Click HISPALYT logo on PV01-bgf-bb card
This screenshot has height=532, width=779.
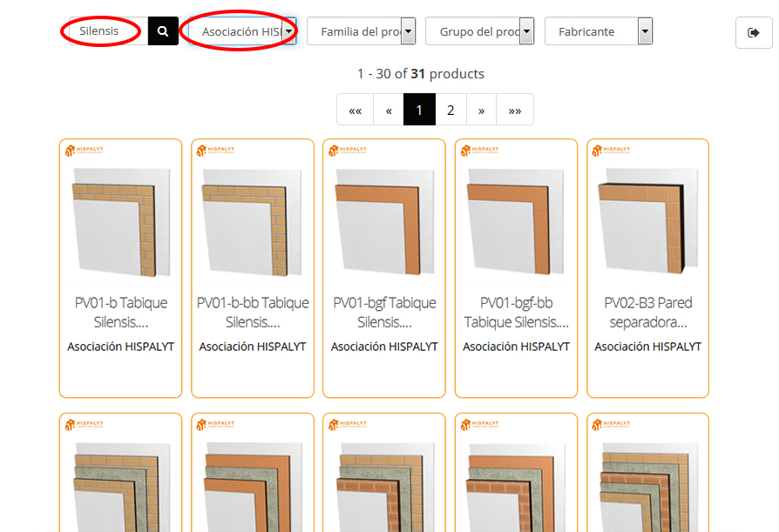tap(479, 151)
